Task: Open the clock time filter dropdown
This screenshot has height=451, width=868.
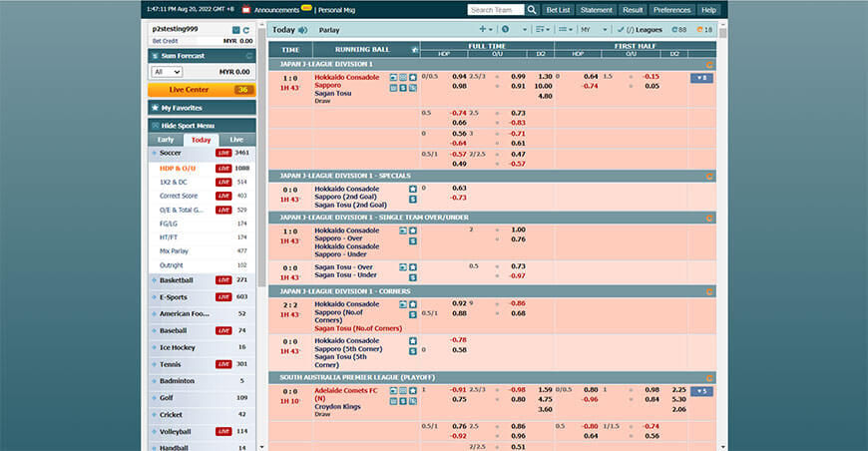Action: [x=515, y=29]
